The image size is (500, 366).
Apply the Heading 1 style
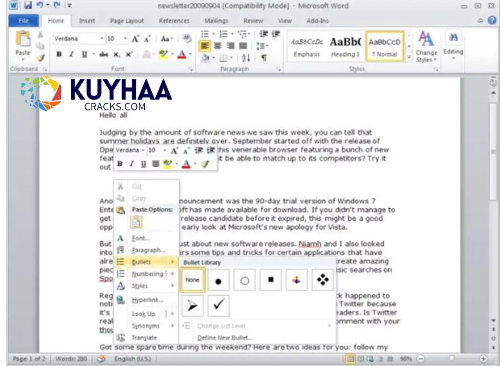(x=345, y=47)
